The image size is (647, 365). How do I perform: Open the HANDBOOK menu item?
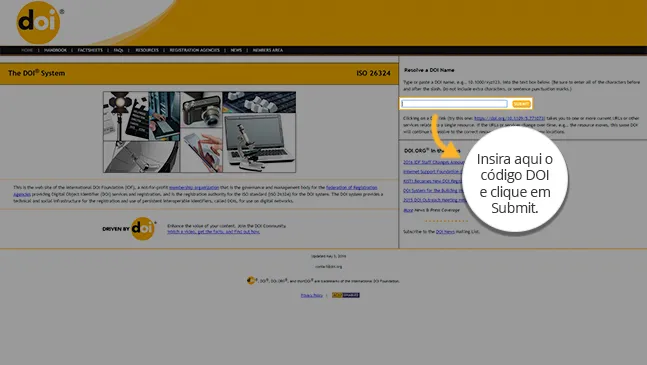(55, 50)
